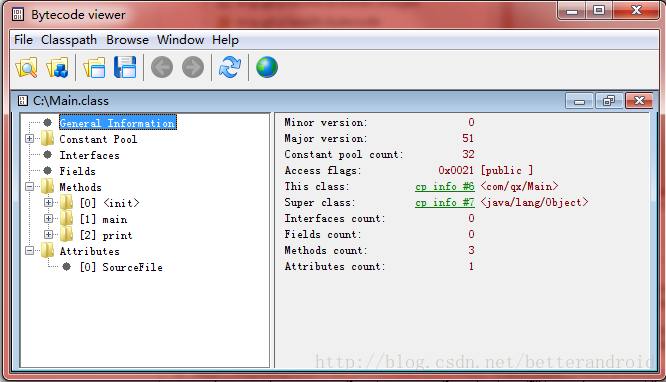Click the Major version value 51

(468, 139)
